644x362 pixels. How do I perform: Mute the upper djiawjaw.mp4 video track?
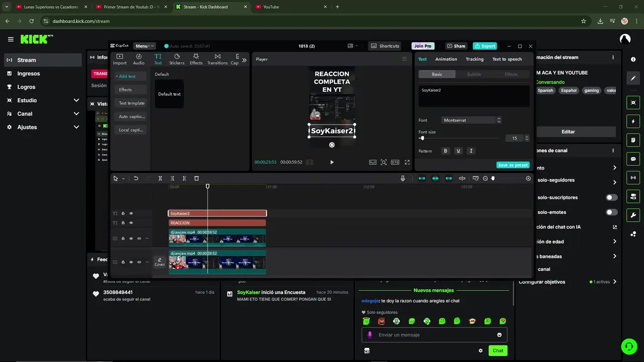point(139,238)
